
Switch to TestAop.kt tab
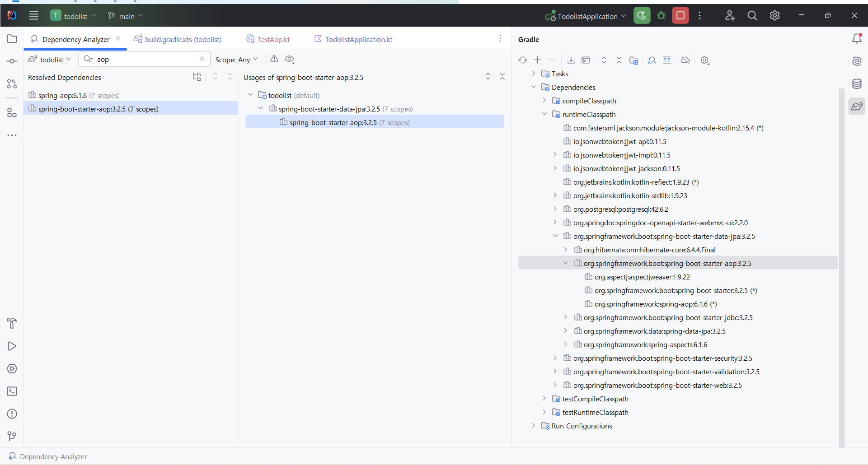click(268, 39)
